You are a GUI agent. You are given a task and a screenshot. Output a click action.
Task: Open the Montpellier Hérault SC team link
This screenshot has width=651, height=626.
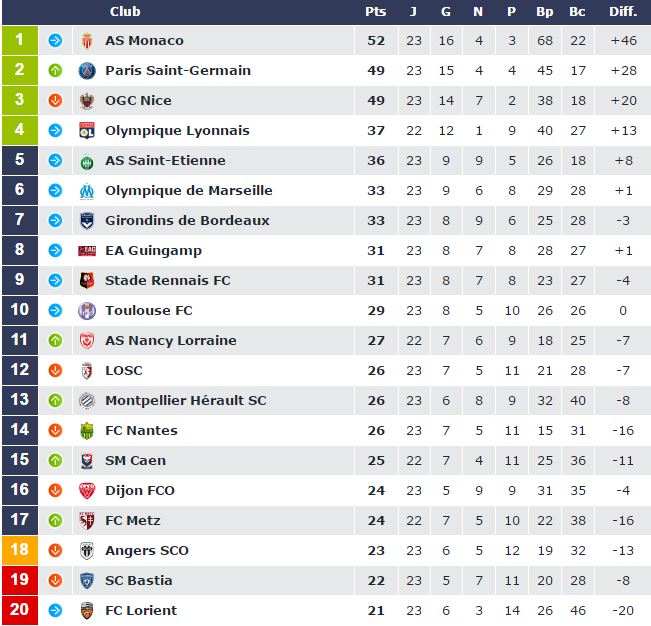click(186, 401)
